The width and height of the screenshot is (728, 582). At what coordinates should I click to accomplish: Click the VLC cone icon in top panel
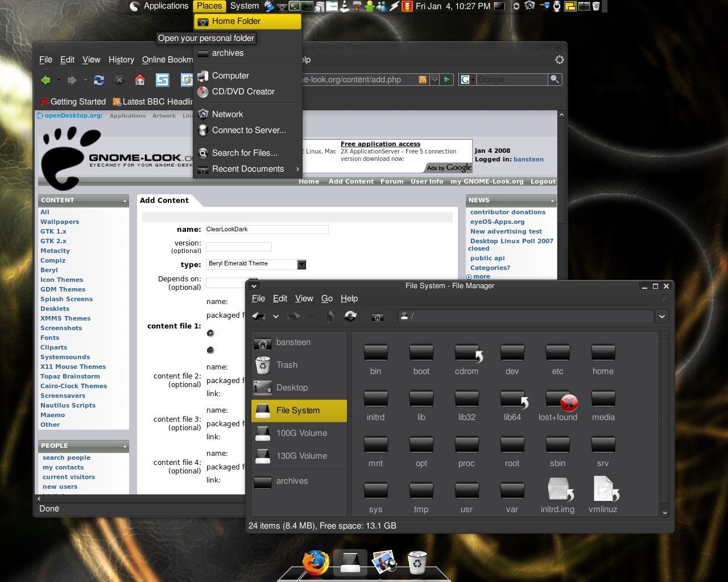coord(345,6)
